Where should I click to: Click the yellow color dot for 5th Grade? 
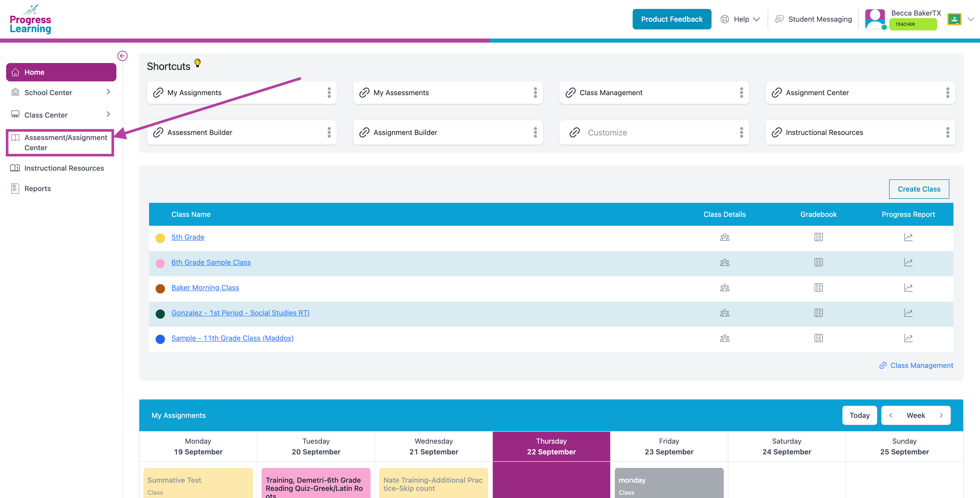pos(160,238)
